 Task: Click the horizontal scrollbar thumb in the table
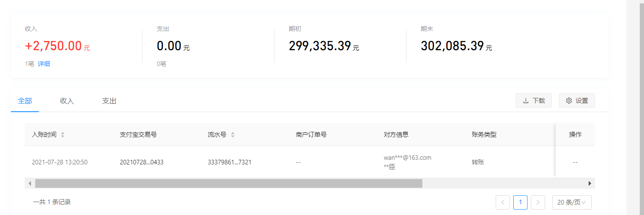tap(229, 183)
